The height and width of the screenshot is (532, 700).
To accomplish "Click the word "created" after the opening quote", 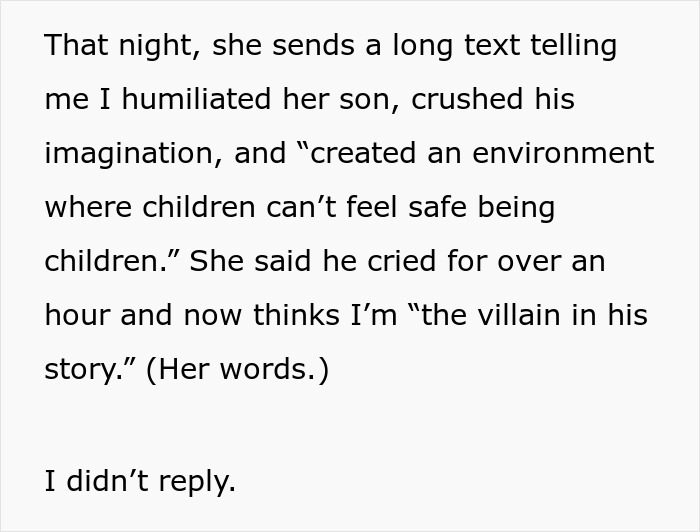I will point(362,153).
